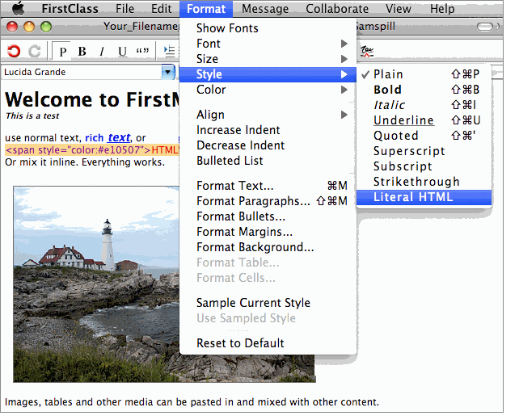
Task: Select Quoted in the Style submenu
Action: tap(424, 136)
